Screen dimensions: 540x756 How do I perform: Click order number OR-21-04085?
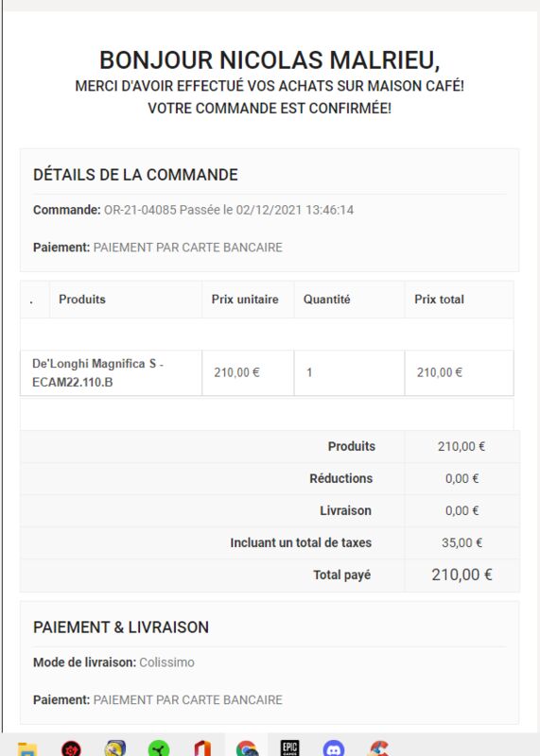[x=140, y=210]
